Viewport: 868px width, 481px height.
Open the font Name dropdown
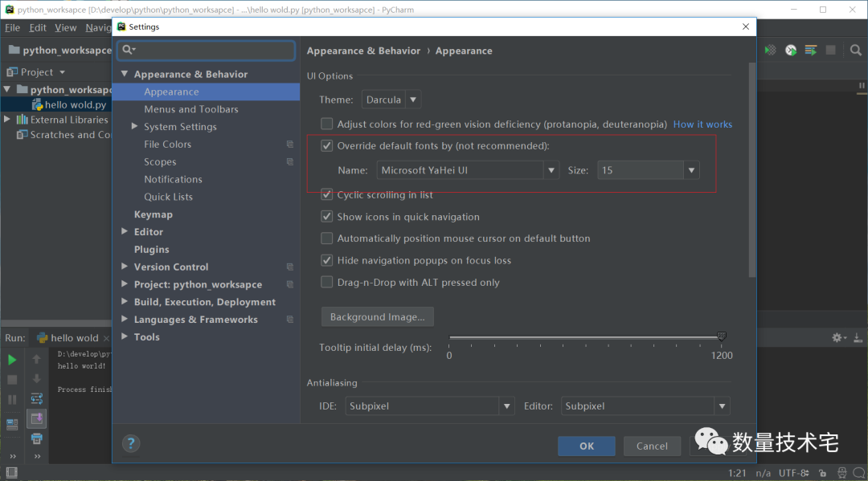551,170
